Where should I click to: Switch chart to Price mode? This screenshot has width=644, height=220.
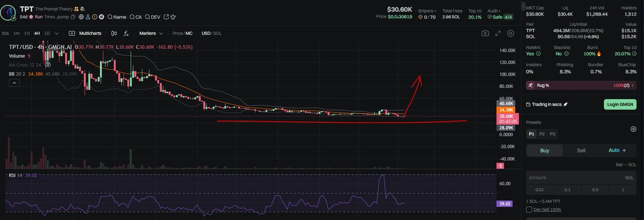coord(177,33)
